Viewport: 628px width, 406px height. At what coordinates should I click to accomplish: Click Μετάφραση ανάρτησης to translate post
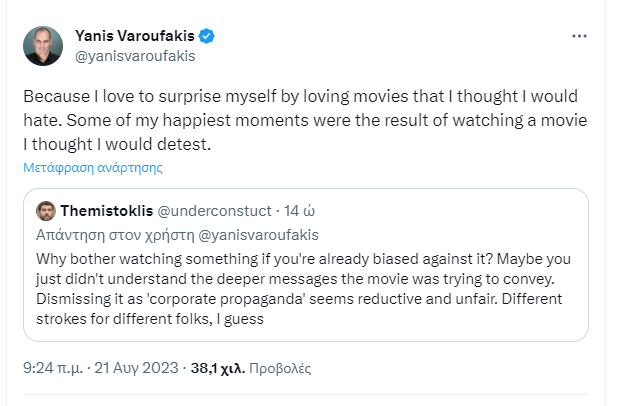tap(93, 167)
